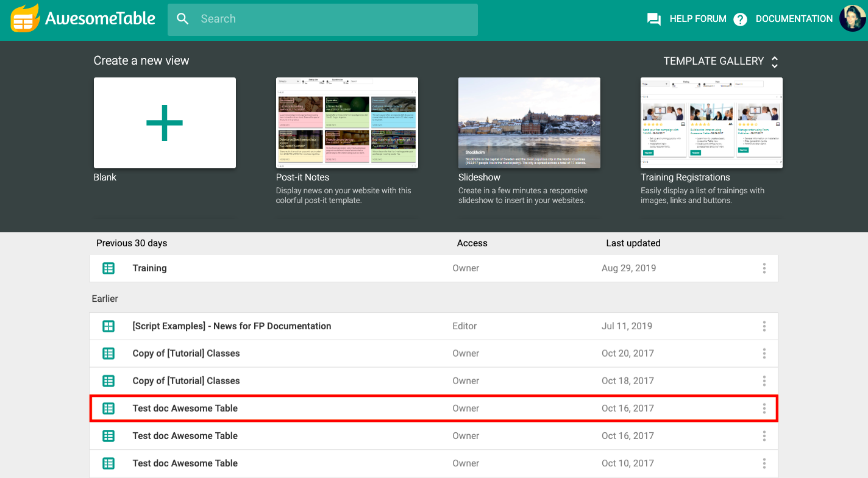
Task: Open more options for Oct 10, 2017 row
Action: click(764, 463)
